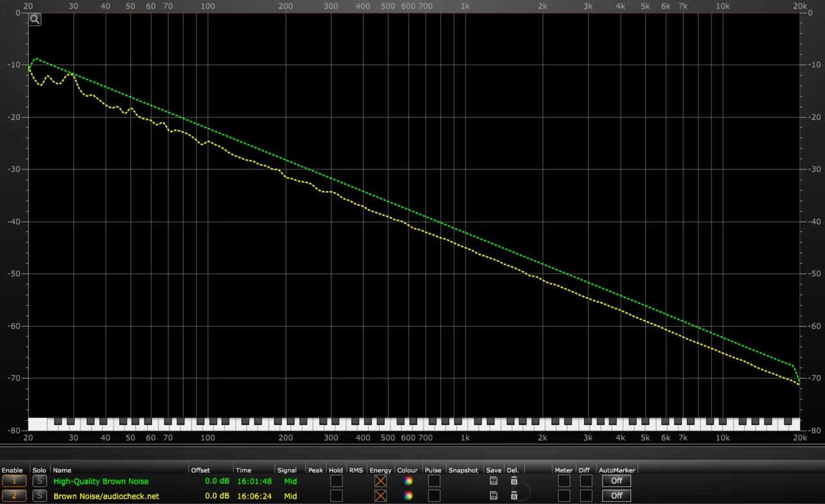The width and height of the screenshot is (825, 504).
Task: Click the Name column header
Action: tap(63, 470)
